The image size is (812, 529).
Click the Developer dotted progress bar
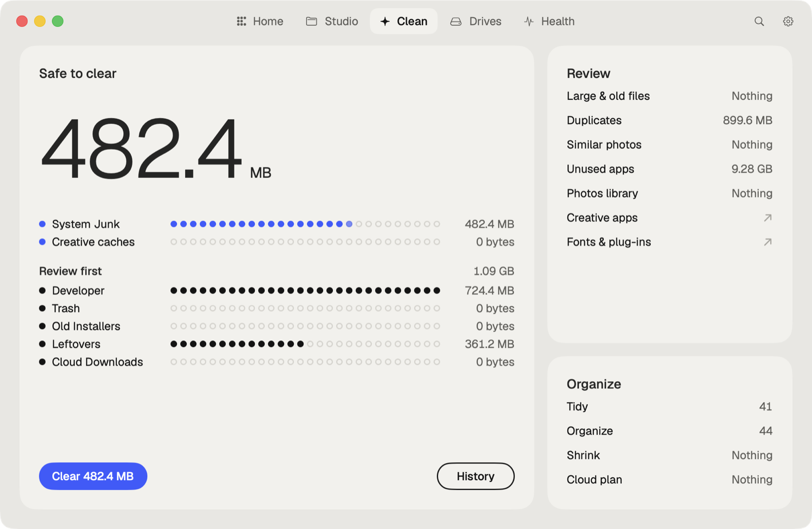(305, 291)
